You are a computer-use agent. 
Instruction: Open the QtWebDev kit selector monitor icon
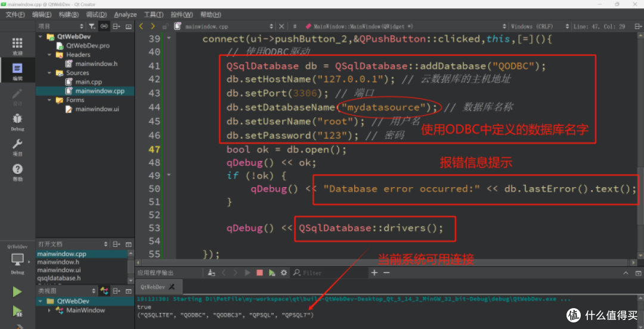click(x=17, y=260)
